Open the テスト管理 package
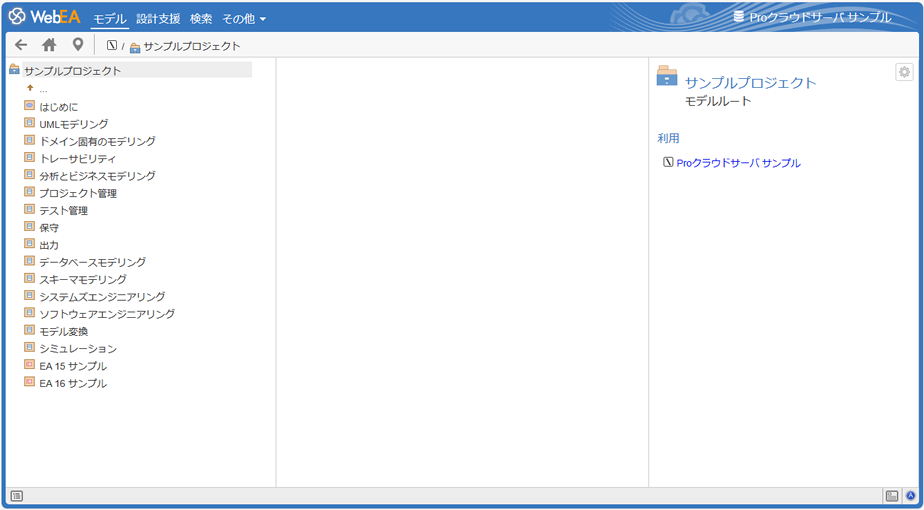924x510 pixels. [63, 210]
